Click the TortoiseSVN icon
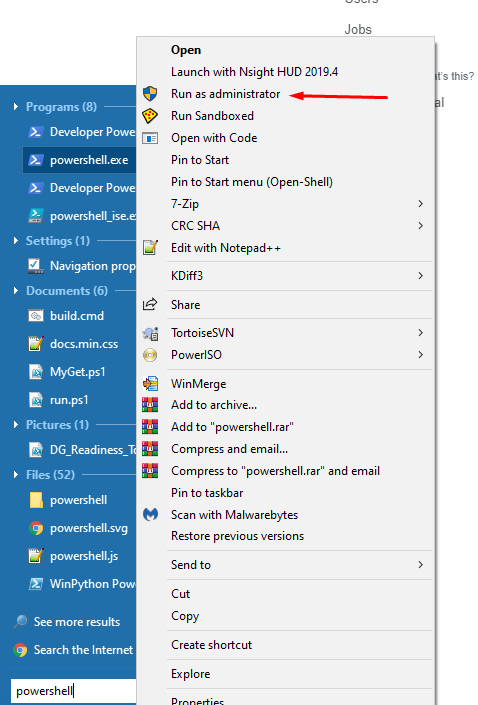 (x=150, y=333)
